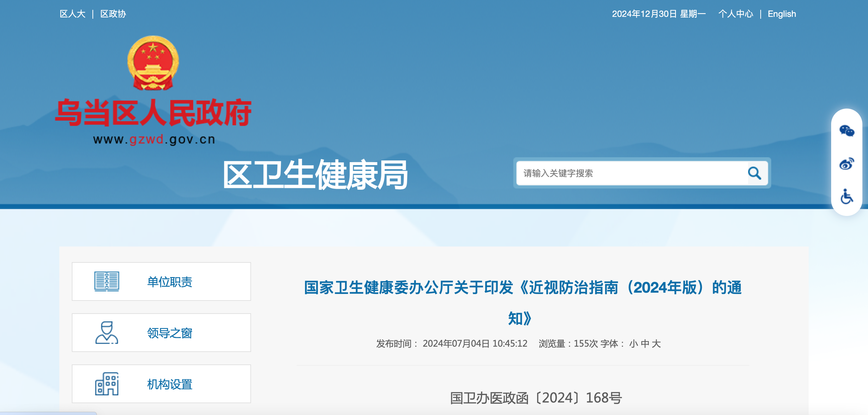Screen dimensions: 868x415
Task: Click the date 2024年12月30日 星期一
Action: [x=659, y=14]
